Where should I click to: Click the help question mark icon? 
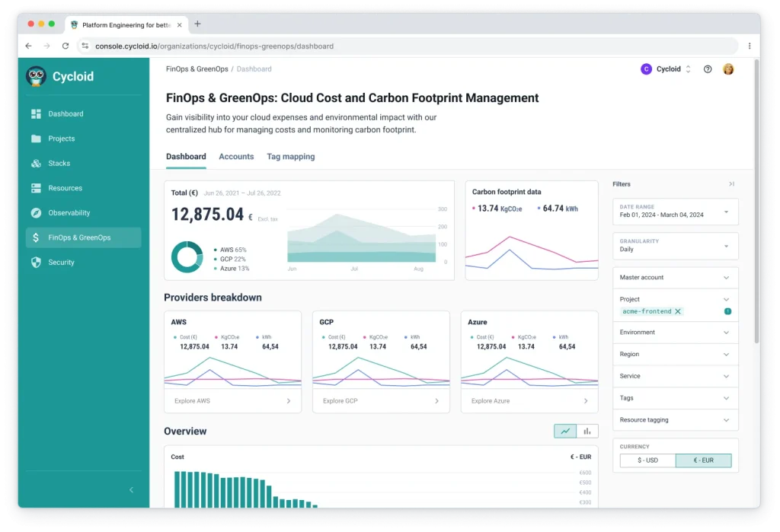point(708,69)
